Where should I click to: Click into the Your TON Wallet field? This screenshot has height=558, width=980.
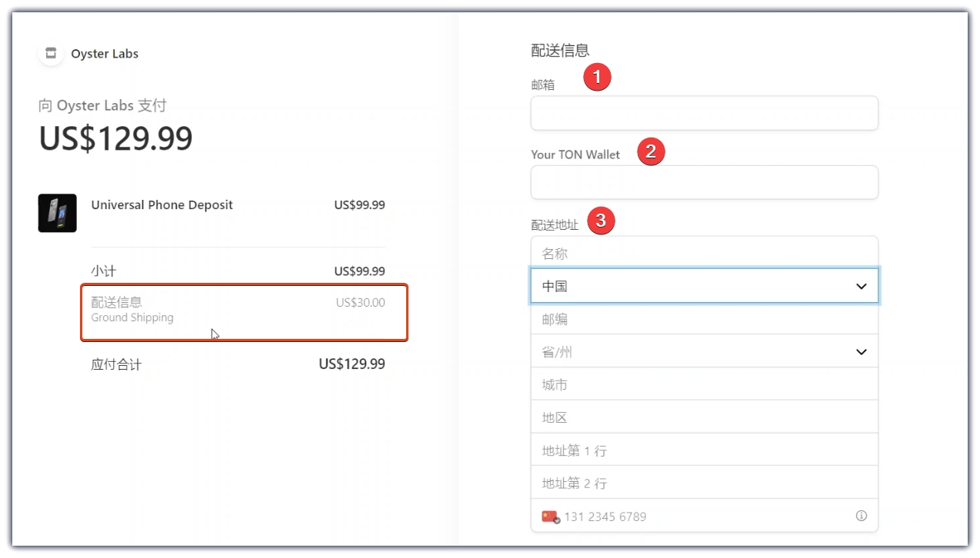[704, 183]
